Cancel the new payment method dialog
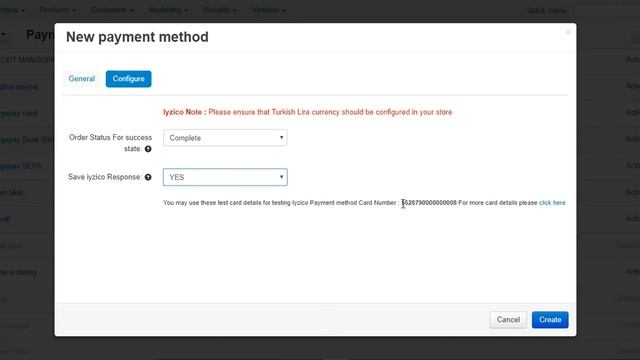 tap(508, 320)
